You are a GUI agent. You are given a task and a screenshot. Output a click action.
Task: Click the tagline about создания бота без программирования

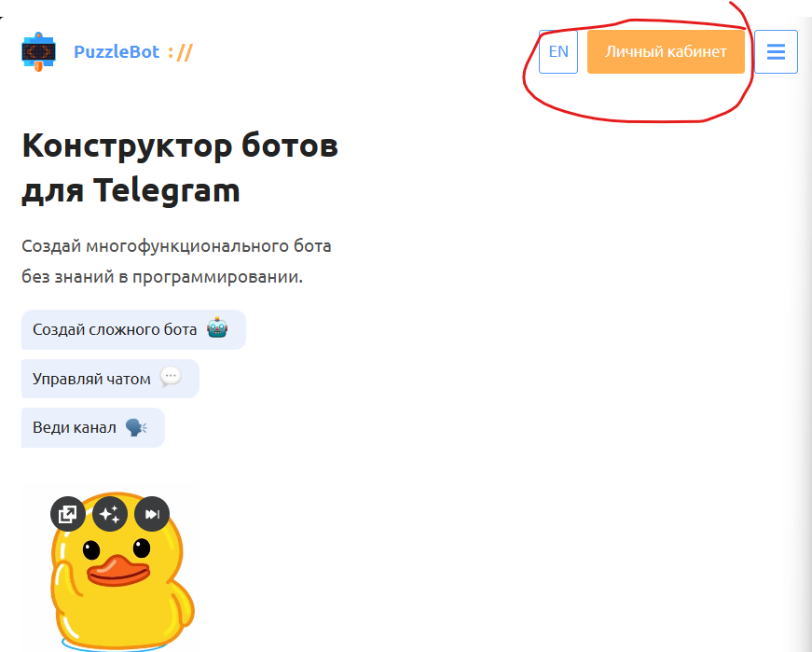coord(175,262)
